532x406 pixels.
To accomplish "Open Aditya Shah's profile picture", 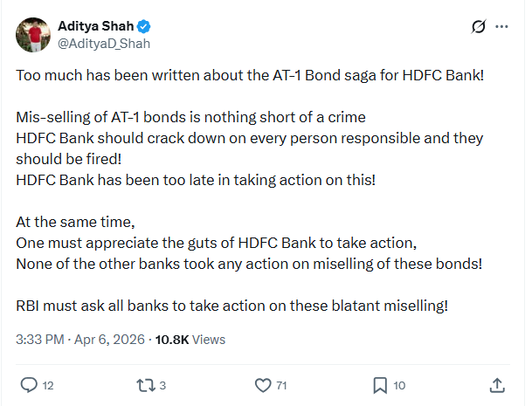I will pos(31,34).
